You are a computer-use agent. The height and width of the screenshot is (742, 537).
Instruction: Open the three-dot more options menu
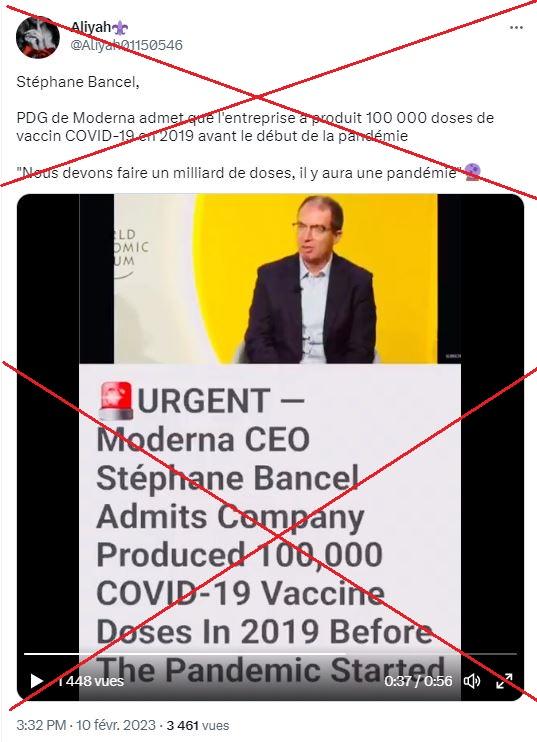[x=516, y=27]
